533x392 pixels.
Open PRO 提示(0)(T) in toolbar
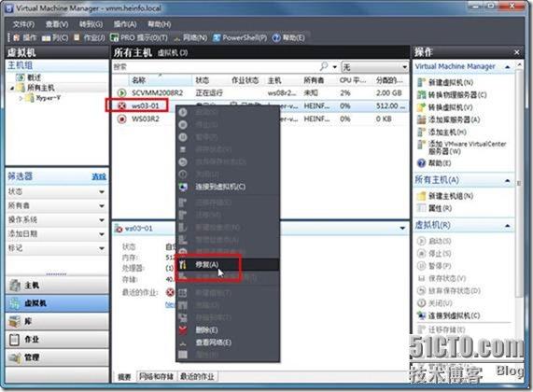click(139, 37)
